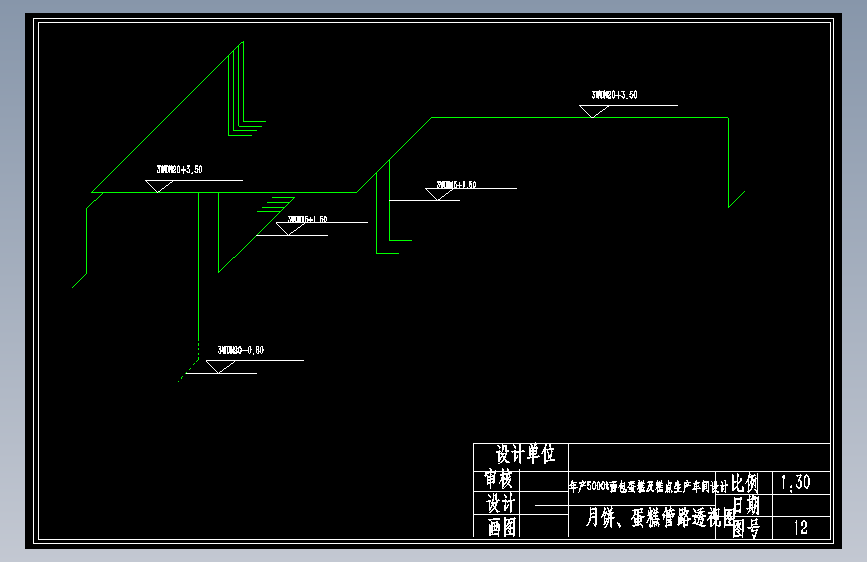The image size is (867, 562).
Task: Select the +3.50 label on upper right pipe
Action: pyautogui.click(x=614, y=95)
